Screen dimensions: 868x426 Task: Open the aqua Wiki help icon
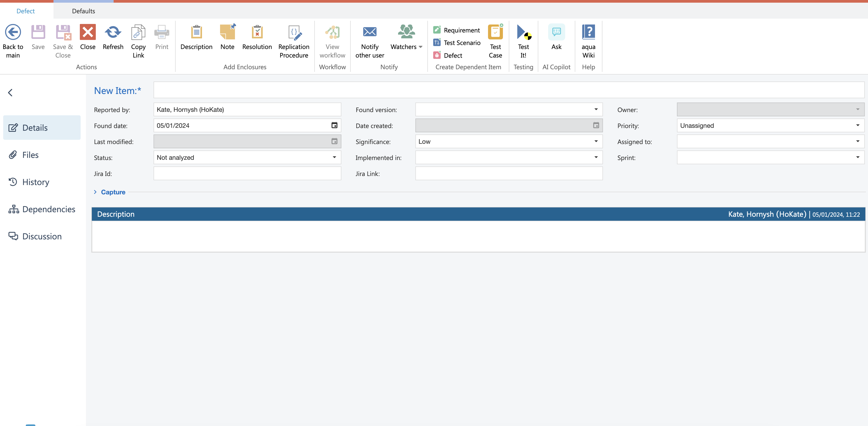[588, 32]
